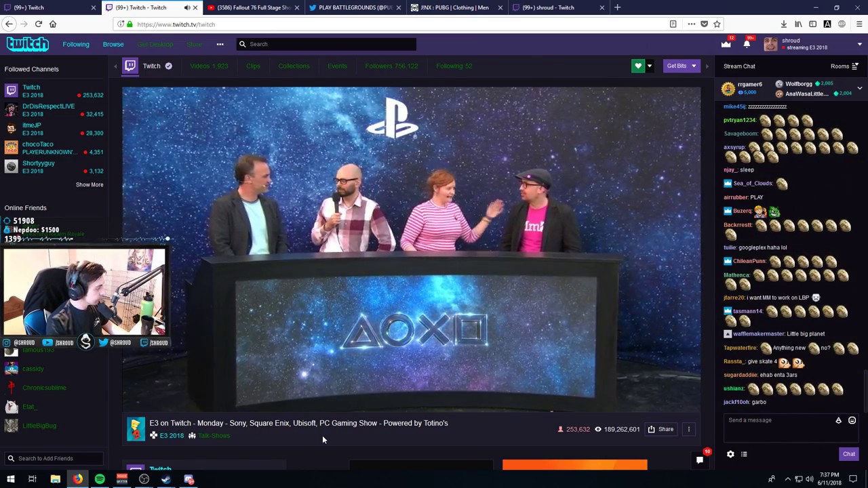Select LittleBigBug in friends list
Viewport: 868px width, 488px height.
pos(39,426)
